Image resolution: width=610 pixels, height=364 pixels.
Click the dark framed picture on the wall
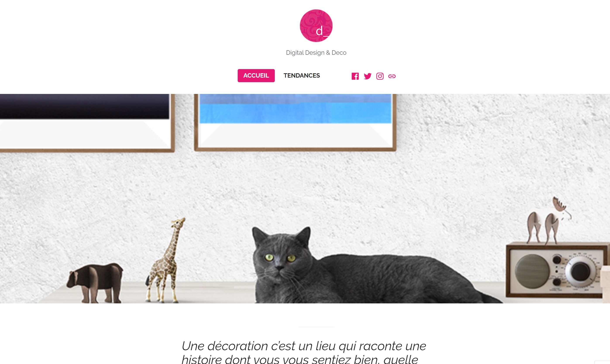point(87,123)
